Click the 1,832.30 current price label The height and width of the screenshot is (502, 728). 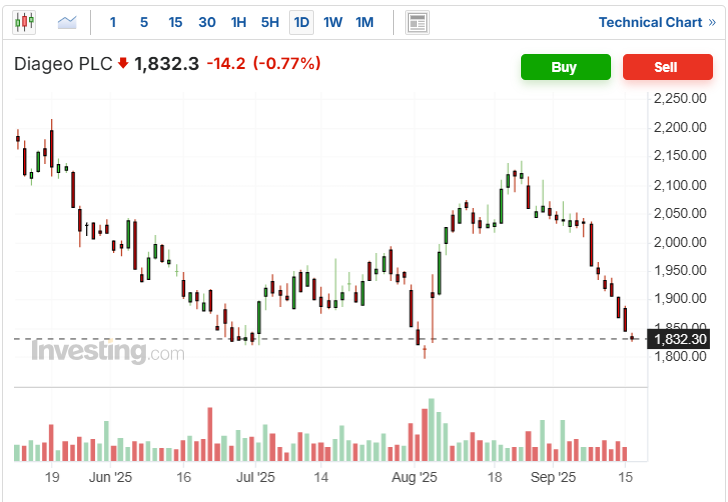[x=679, y=339]
